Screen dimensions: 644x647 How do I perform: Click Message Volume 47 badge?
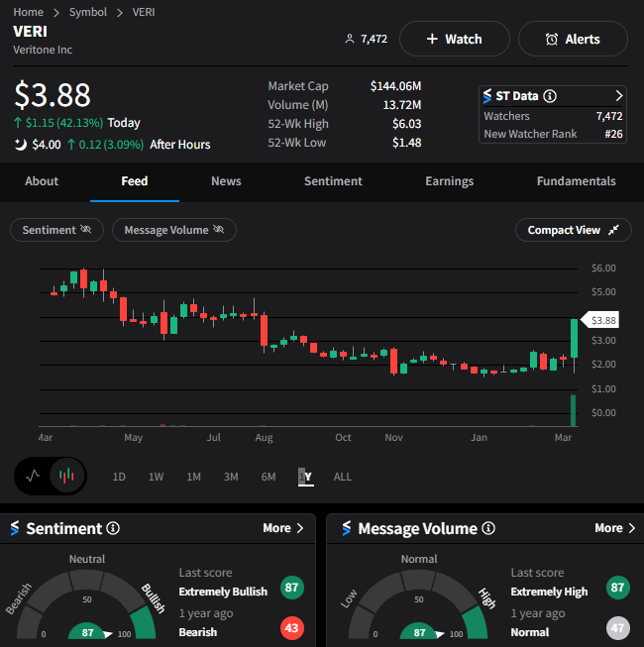click(617, 628)
